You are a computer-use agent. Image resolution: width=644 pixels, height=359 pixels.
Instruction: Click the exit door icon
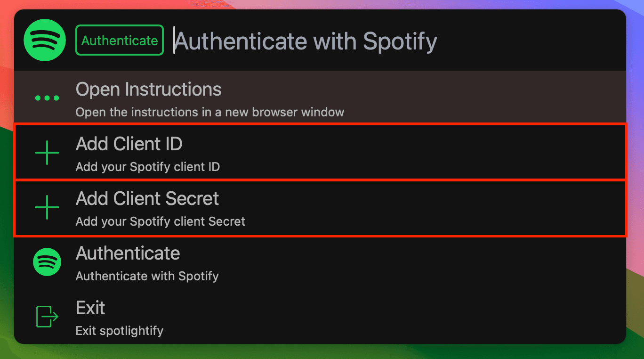click(47, 317)
